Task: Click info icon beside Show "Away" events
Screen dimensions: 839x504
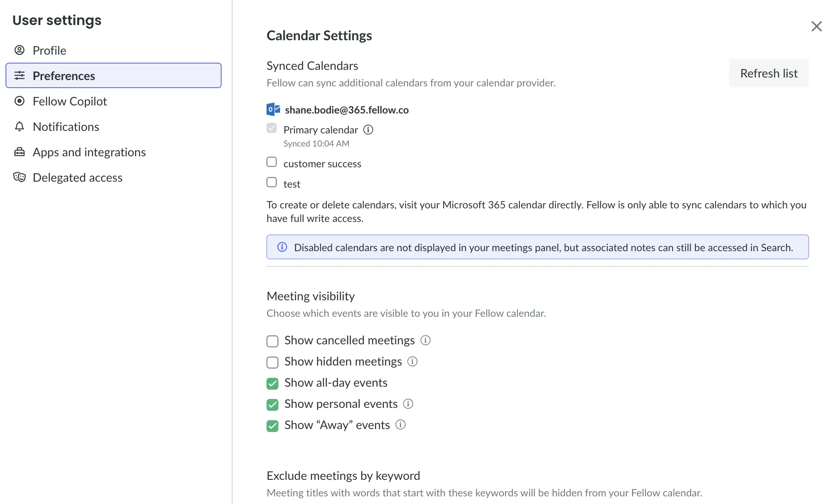Action: click(400, 425)
